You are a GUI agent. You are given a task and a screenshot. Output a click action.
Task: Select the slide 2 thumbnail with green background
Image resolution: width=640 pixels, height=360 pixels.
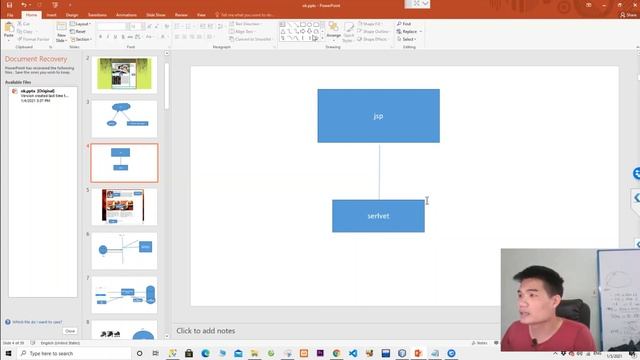124,75
